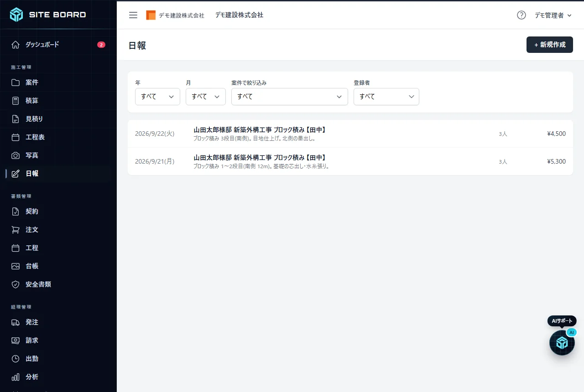The image size is (584, 392).
Task: Open the 2026/9/21 daily report row
Action: click(350, 161)
